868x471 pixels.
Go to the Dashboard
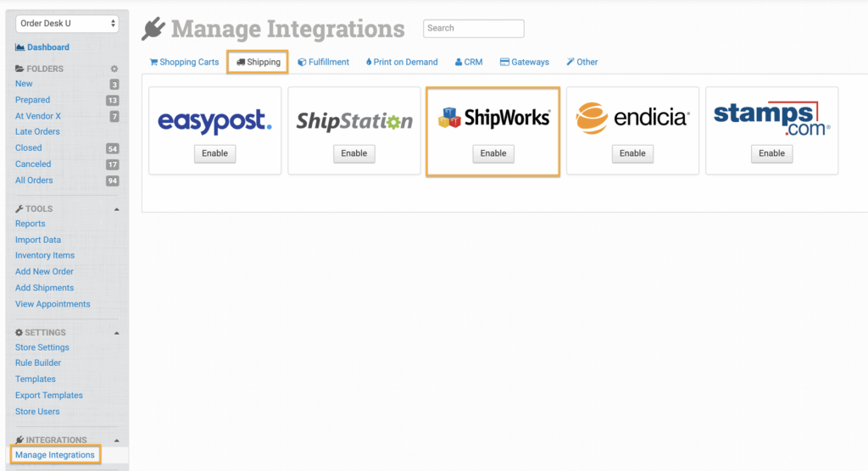(x=47, y=47)
